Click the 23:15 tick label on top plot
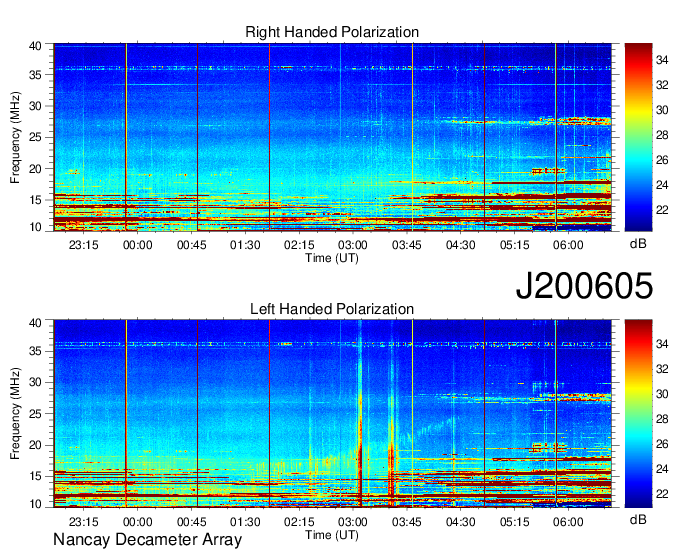 coord(84,245)
